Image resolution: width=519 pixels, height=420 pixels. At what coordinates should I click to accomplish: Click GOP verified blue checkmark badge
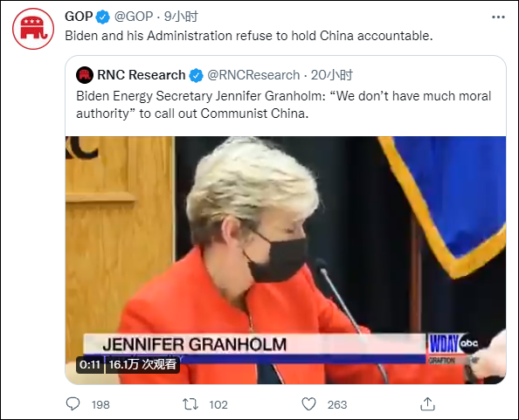[x=103, y=17]
